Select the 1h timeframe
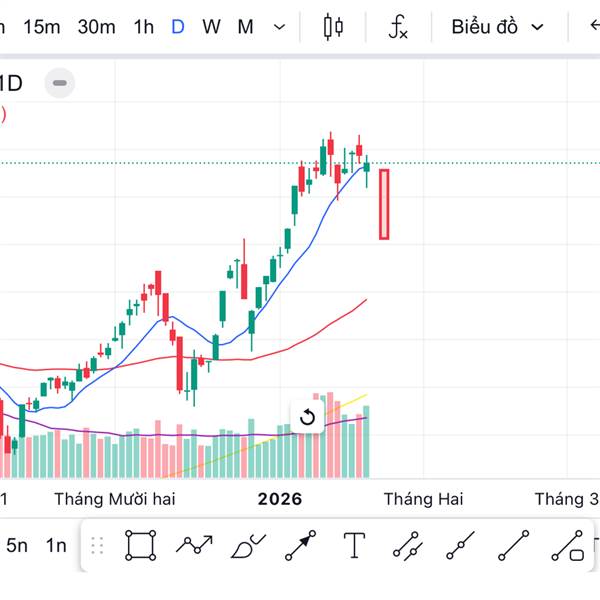 pyautogui.click(x=144, y=27)
